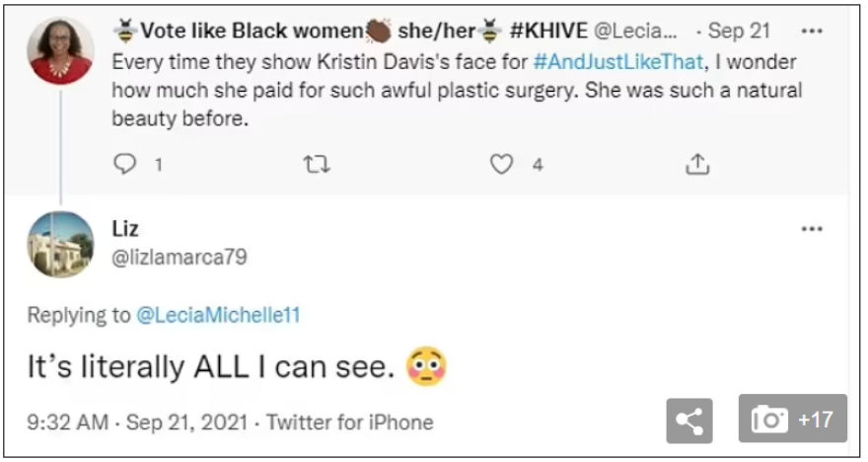Click the like count of 4

(538, 165)
